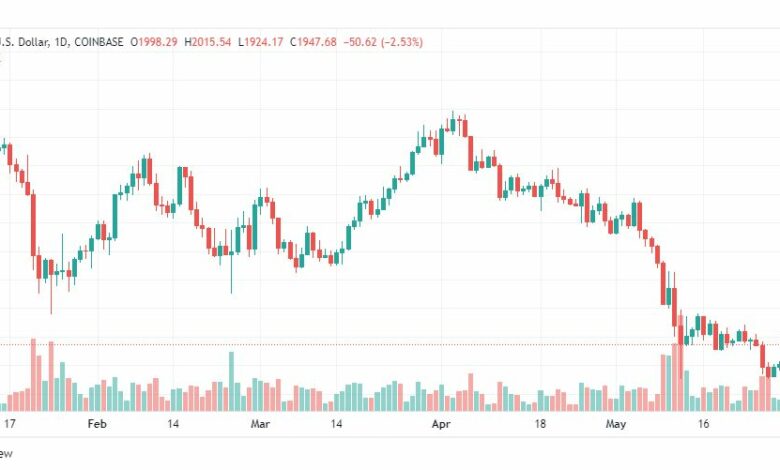Click the 17 date label before Feb
Screen dimensions: 780x470
(x=9, y=424)
